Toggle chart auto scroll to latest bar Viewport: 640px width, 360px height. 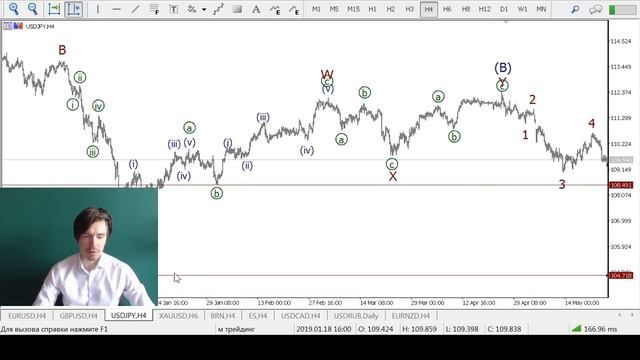pos(54,9)
